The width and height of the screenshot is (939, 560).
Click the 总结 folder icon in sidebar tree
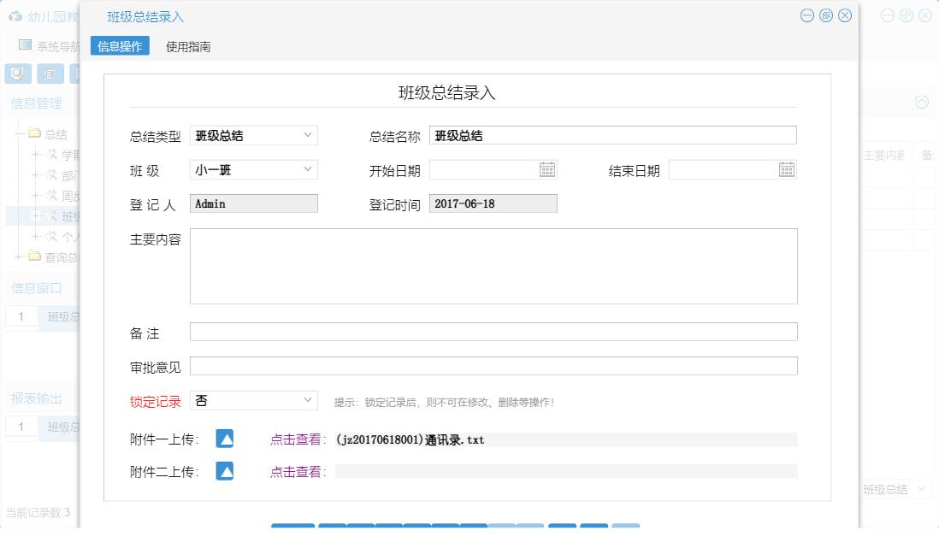pos(34,133)
